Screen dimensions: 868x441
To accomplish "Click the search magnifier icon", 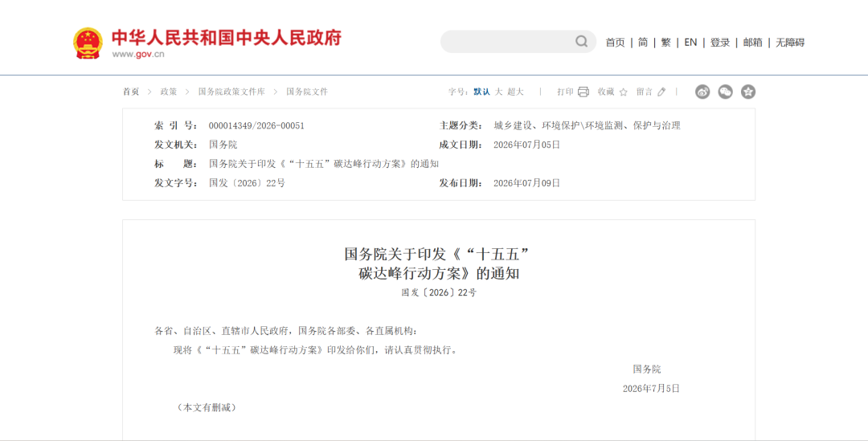I will pos(581,42).
